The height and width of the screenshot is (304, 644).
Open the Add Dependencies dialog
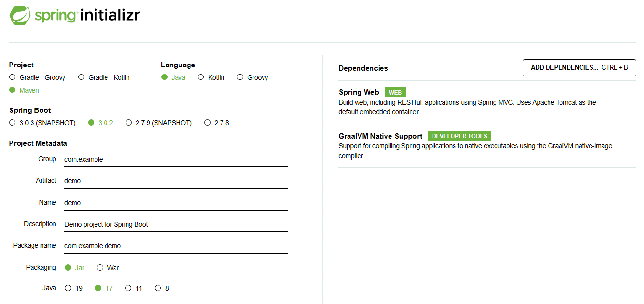pos(579,68)
